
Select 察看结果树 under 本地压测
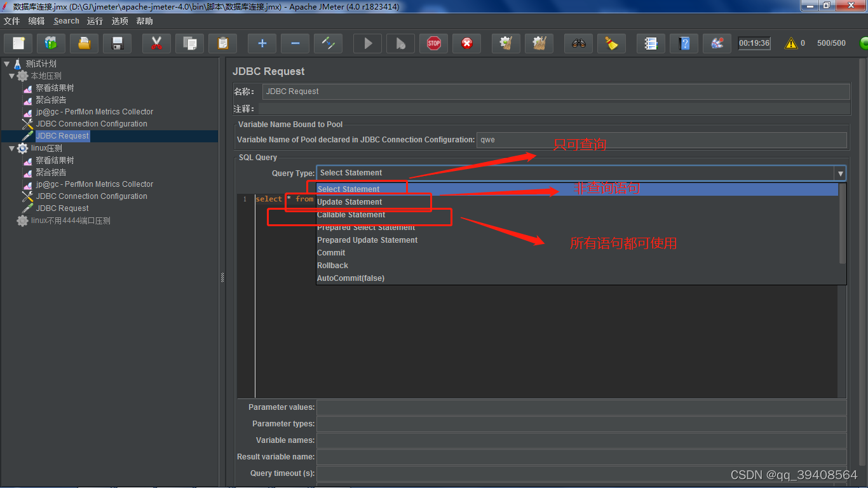(x=55, y=88)
